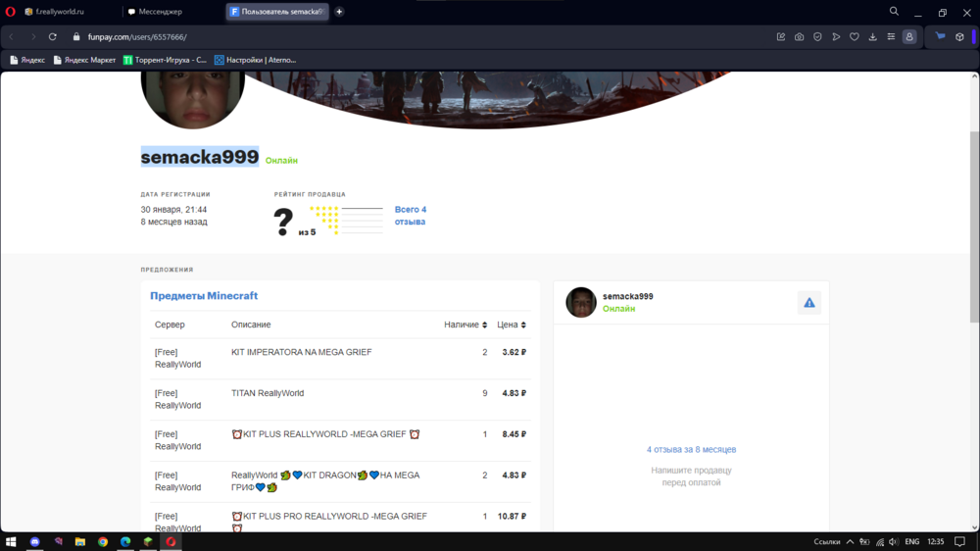Click the highlighted semacka999 heading
This screenshot has height=551, width=980.
pos(199,156)
